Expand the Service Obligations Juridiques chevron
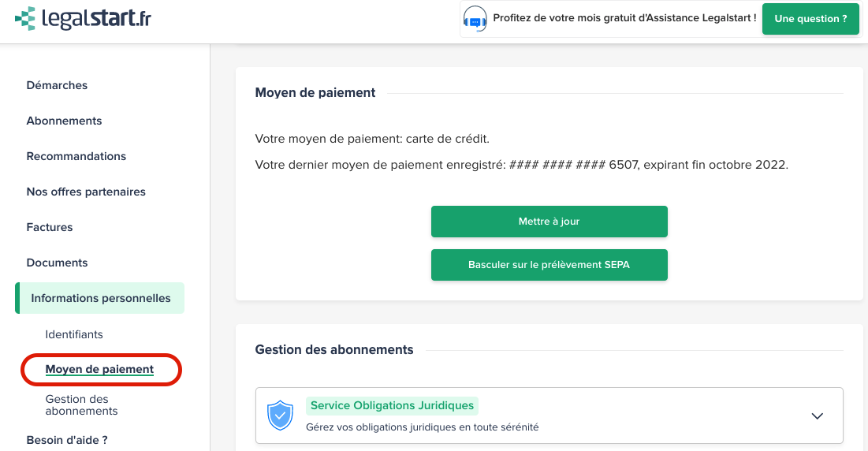Image resolution: width=868 pixels, height=451 pixels. coord(817,416)
